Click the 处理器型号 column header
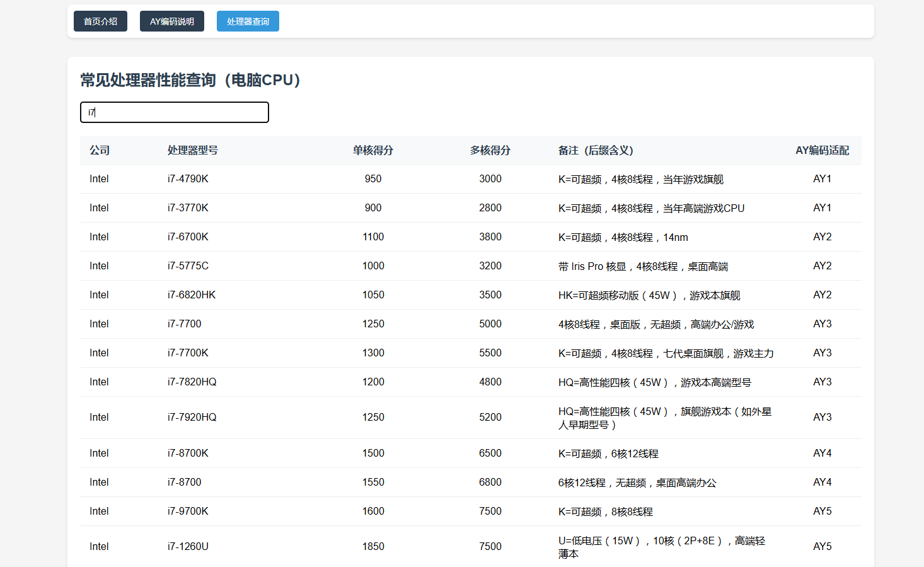 tap(193, 150)
